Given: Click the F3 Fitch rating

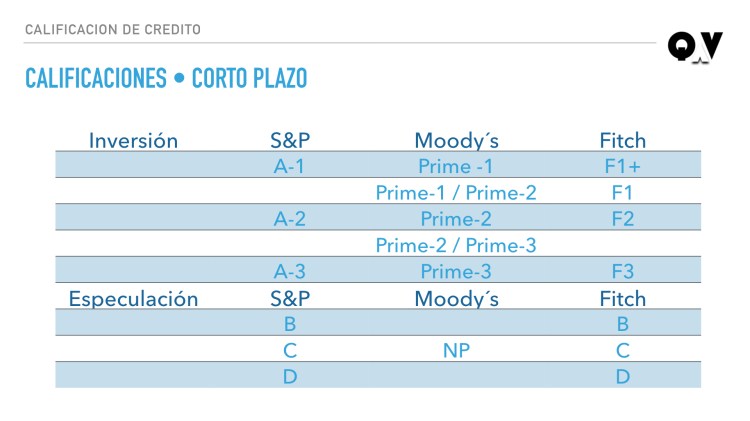Looking at the screenshot, I should pos(622,272).
